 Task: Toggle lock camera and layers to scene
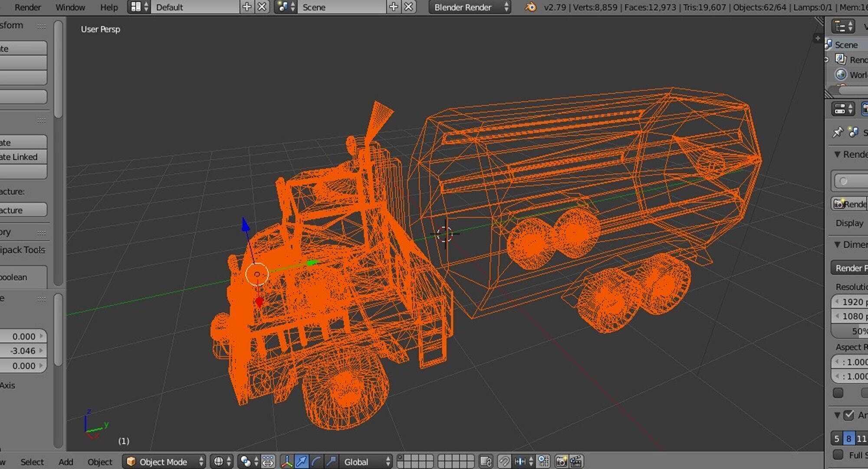click(486, 462)
